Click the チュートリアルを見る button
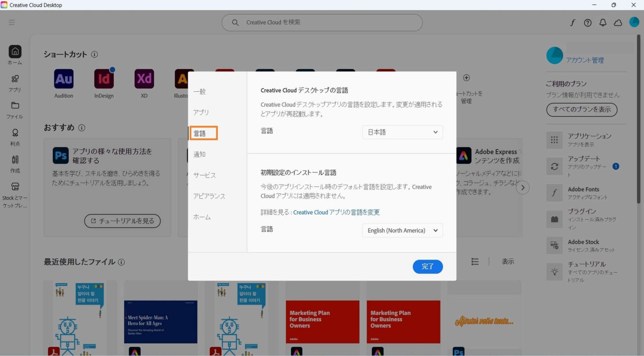644x356 pixels. (x=122, y=221)
